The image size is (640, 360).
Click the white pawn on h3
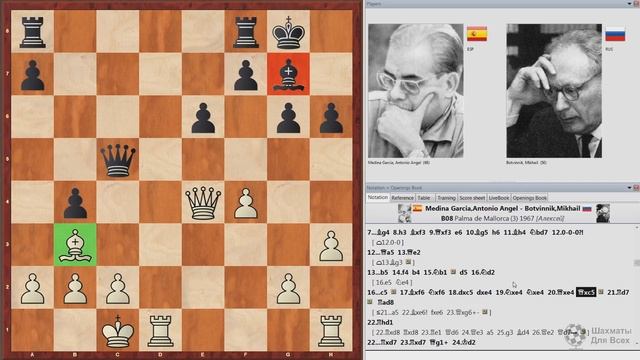(x=331, y=246)
